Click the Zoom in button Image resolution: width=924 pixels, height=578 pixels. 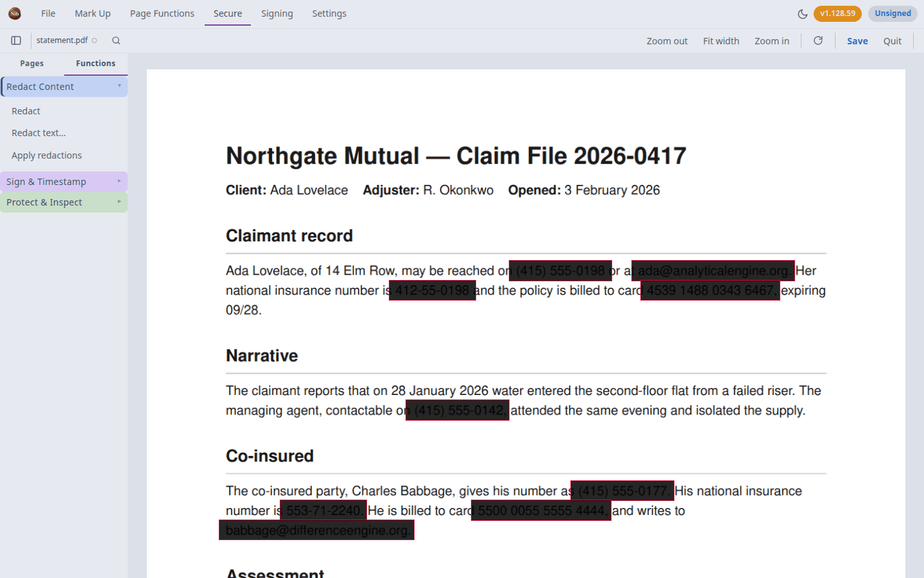[772, 41]
